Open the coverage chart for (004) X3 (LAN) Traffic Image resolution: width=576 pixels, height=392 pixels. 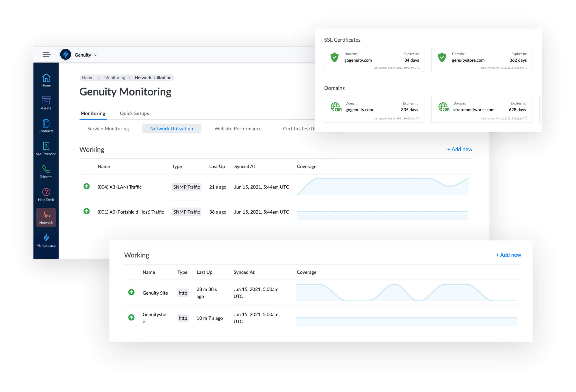[383, 187]
